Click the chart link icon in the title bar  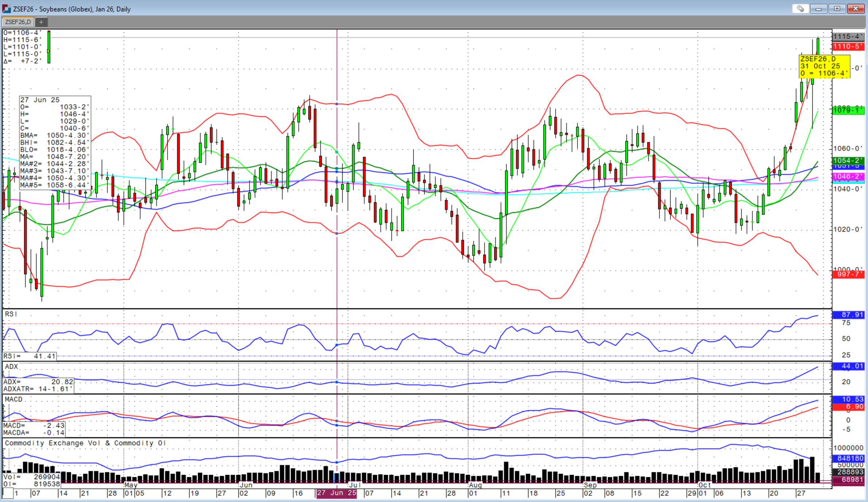coord(800,9)
